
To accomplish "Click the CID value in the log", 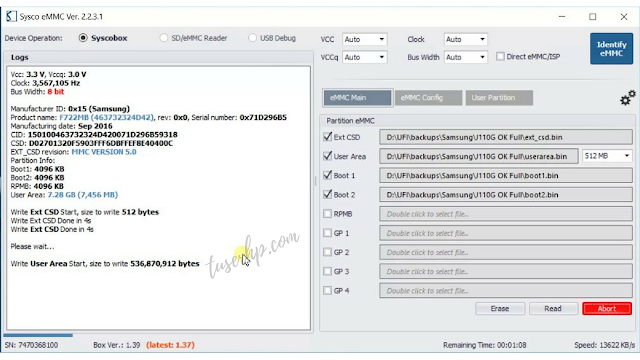I will [102, 134].
